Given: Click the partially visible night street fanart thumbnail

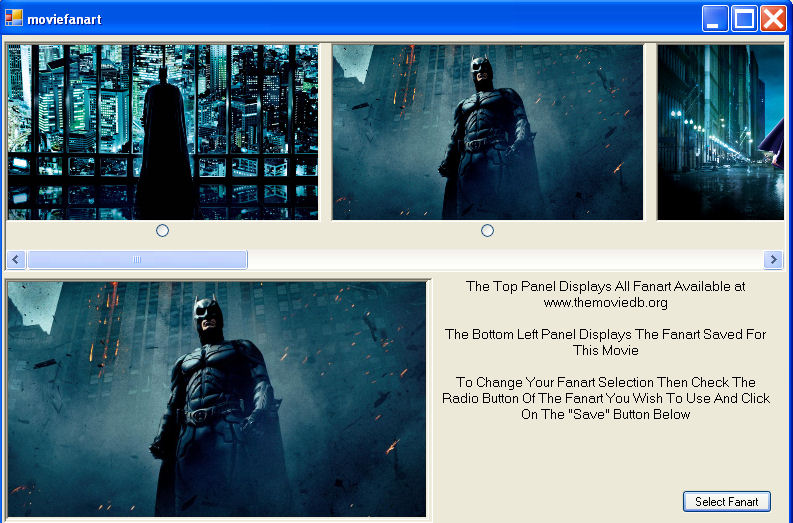Looking at the screenshot, I should [x=720, y=132].
